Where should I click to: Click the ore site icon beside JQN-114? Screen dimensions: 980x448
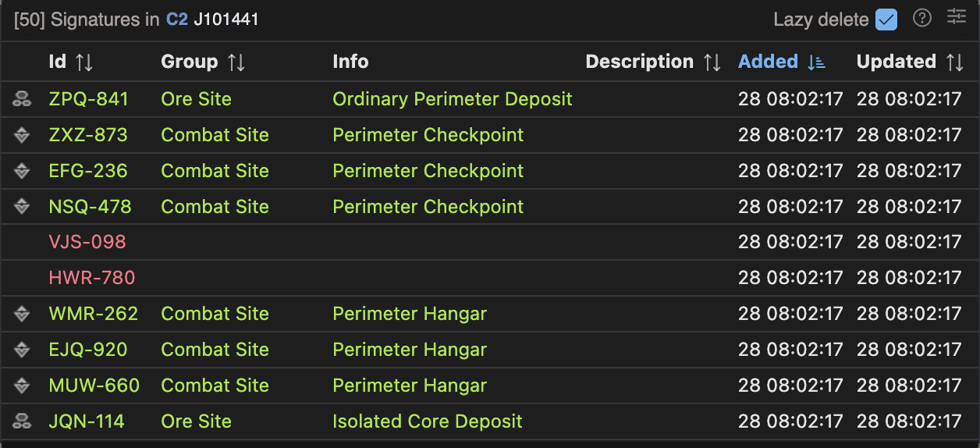click(22, 421)
